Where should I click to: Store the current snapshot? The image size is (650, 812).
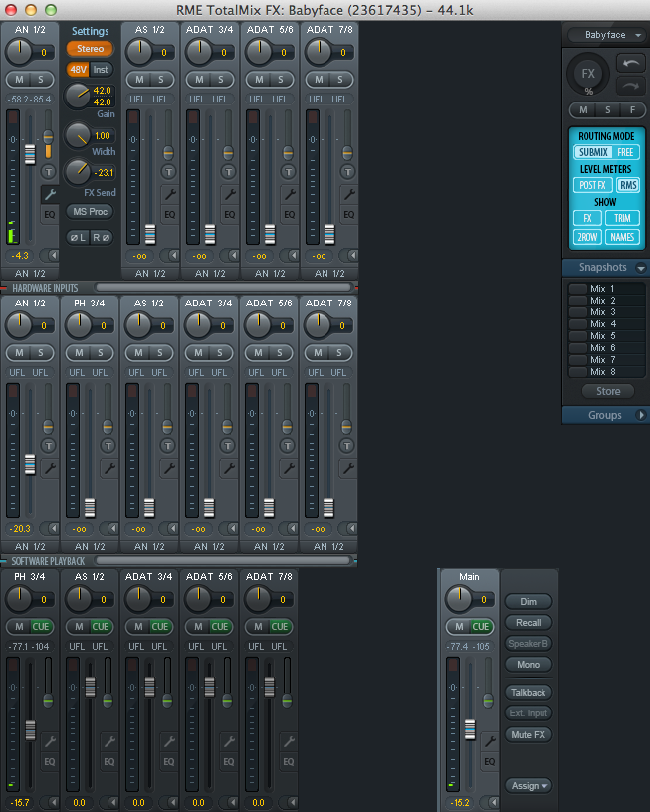(608, 391)
